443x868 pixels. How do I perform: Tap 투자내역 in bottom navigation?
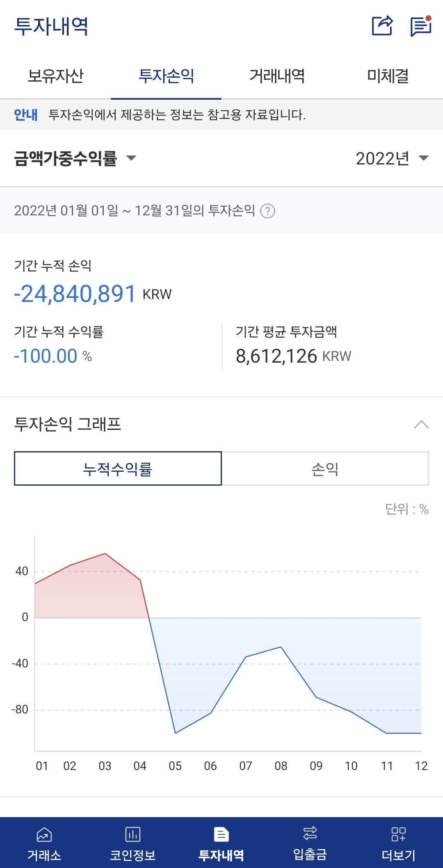point(221,843)
